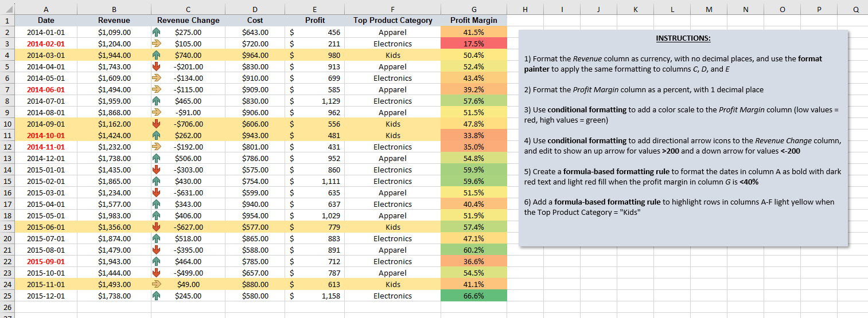
Task: Click the up arrow icon beside $406.00
Action: coord(157,216)
